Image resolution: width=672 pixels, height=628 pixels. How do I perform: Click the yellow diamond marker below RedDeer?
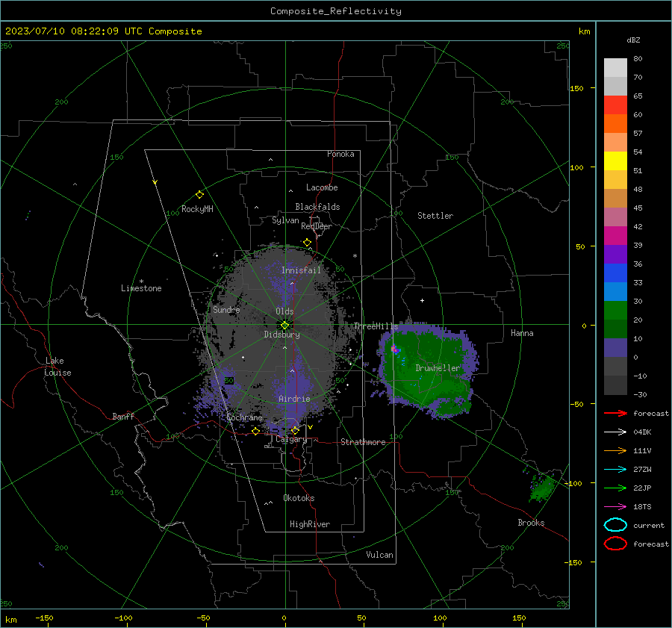[307, 243]
